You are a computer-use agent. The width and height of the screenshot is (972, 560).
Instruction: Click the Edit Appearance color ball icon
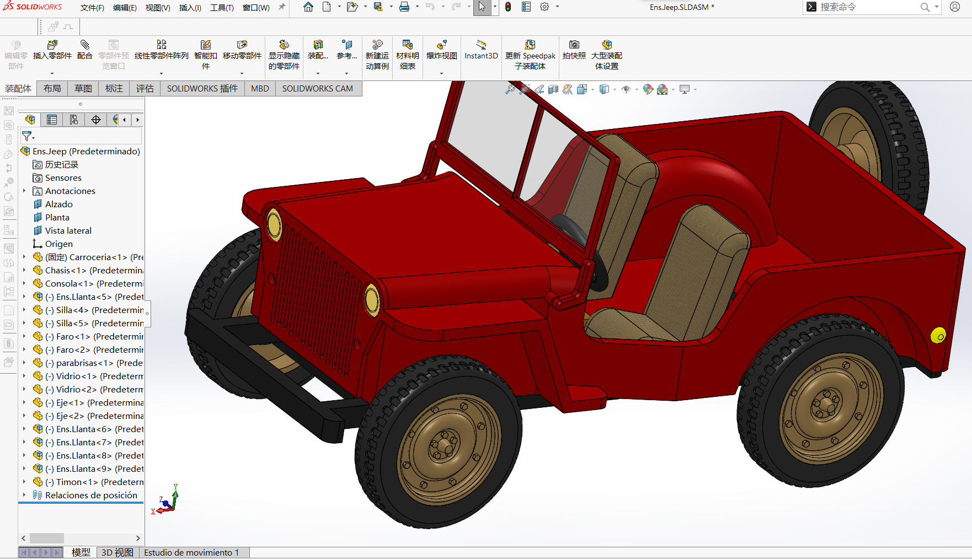648,89
